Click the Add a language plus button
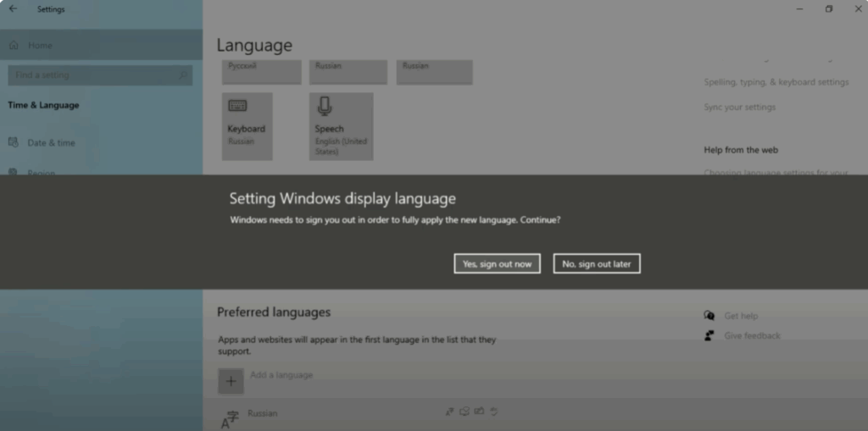 (x=231, y=381)
